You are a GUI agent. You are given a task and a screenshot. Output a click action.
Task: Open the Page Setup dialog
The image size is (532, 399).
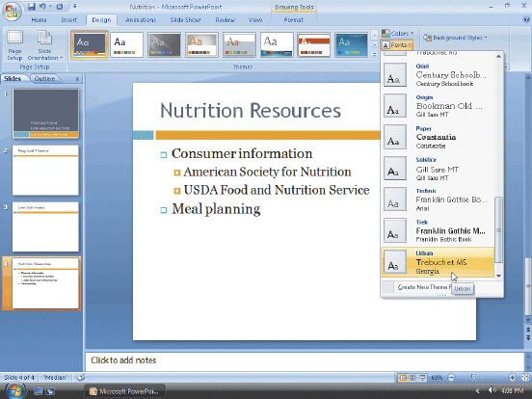click(x=14, y=45)
